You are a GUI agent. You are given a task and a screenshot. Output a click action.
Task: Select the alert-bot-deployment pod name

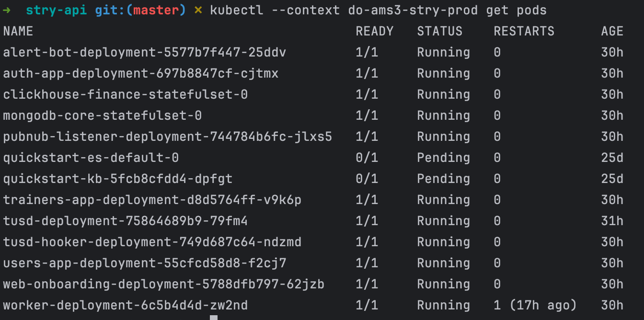click(x=144, y=52)
